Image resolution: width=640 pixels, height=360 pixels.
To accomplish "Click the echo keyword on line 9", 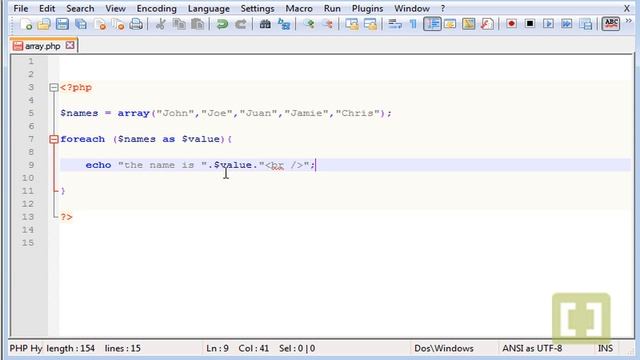I will (x=98, y=165).
